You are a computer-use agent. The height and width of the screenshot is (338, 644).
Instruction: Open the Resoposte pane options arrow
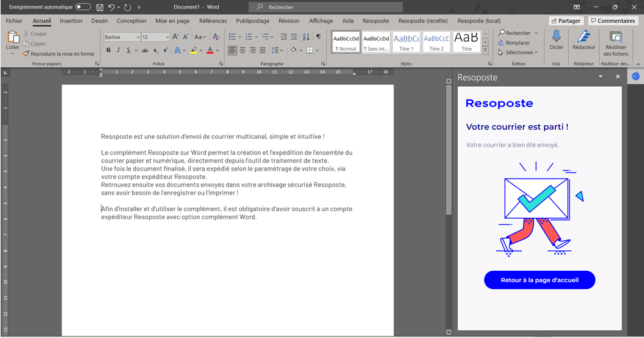pyautogui.click(x=601, y=76)
